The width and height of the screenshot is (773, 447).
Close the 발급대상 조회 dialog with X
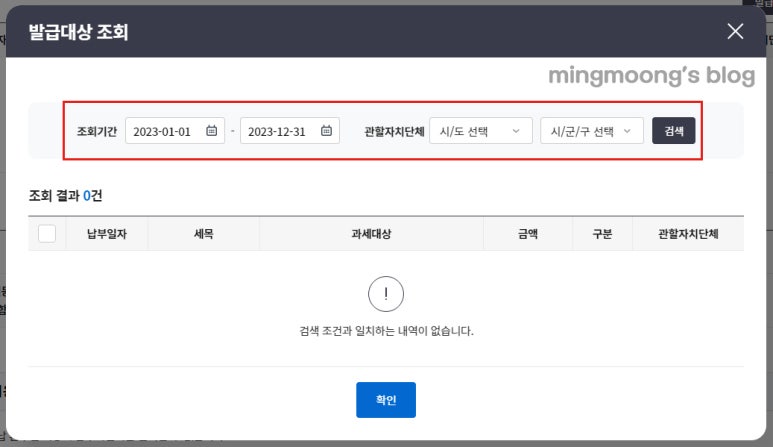pyautogui.click(x=735, y=32)
